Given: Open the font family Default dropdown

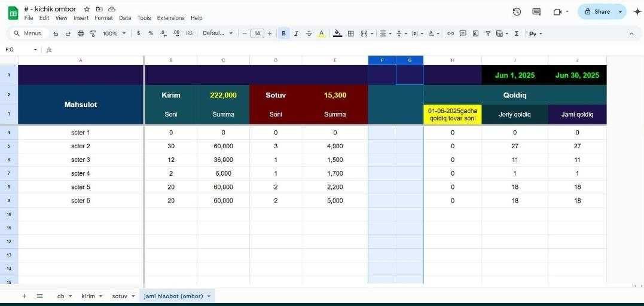Looking at the screenshot, I should click(218, 33).
